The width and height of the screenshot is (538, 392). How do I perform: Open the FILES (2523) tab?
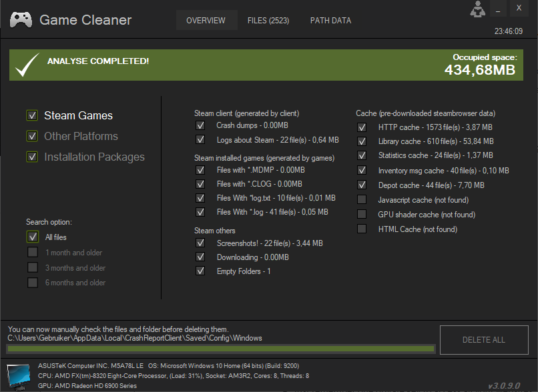tap(268, 20)
